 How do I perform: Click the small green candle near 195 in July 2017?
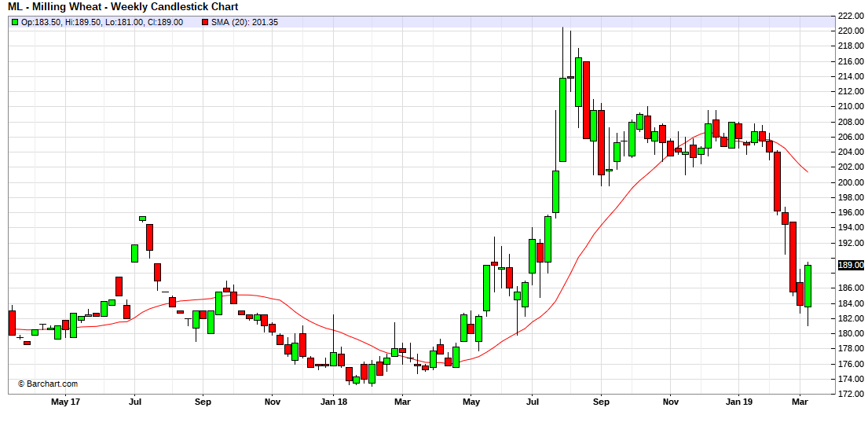(x=142, y=218)
